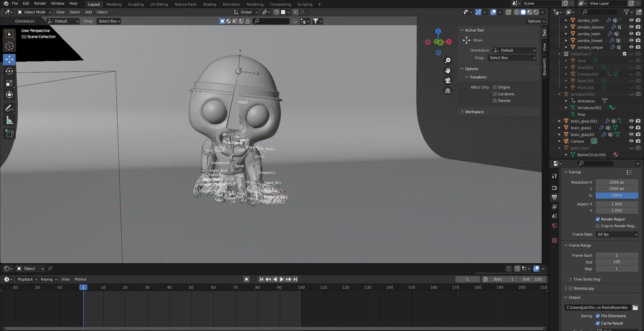Viewport: 644px width, 331px height.
Task: Hide zombie_shirt with its eye icon
Action: pyautogui.click(x=631, y=20)
